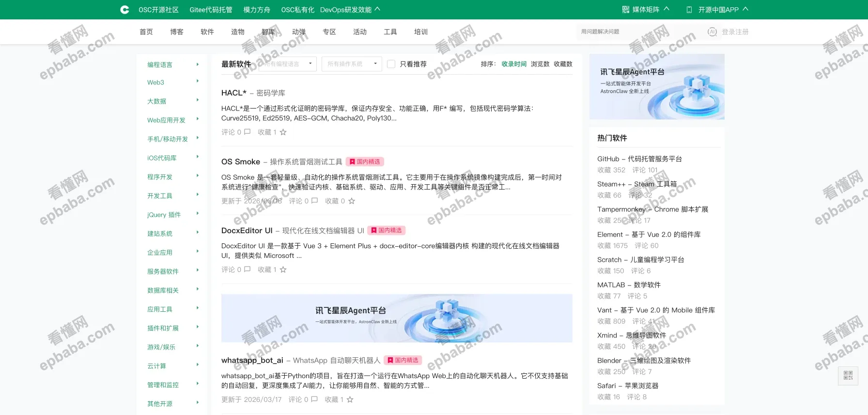Image resolution: width=868 pixels, height=415 pixels.
Task: Expand 编程语言 category arrow
Action: (x=198, y=64)
